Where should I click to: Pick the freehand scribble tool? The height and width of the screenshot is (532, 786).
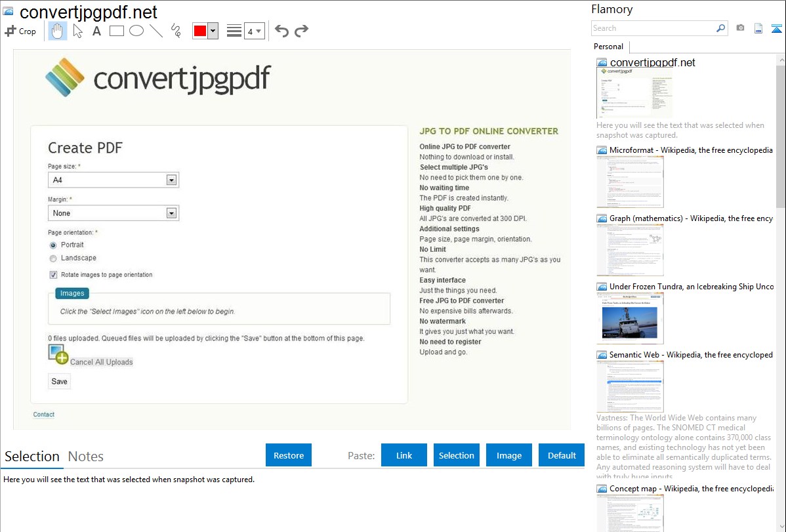pos(176,31)
